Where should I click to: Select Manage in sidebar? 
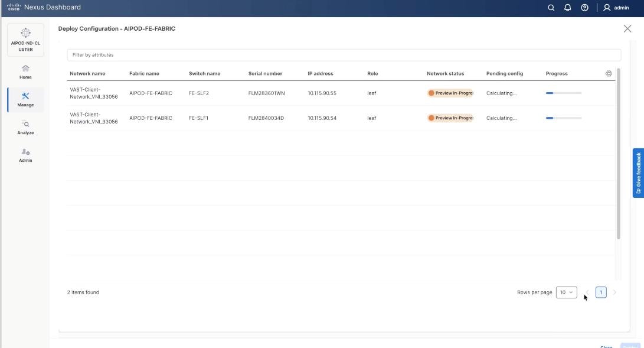pyautogui.click(x=25, y=99)
